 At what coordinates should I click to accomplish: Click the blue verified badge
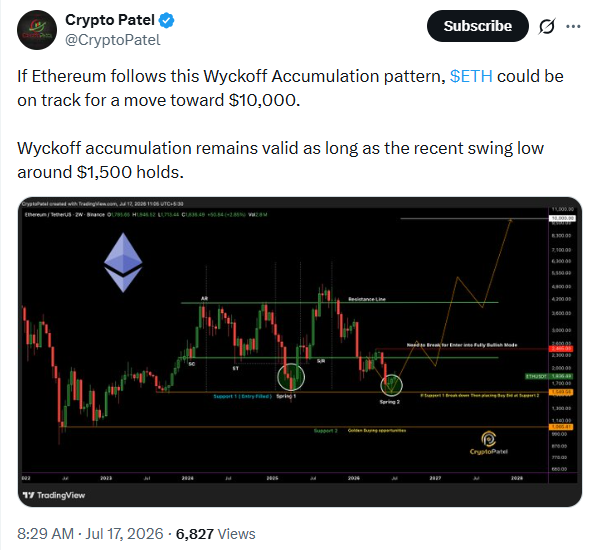[166, 20]
